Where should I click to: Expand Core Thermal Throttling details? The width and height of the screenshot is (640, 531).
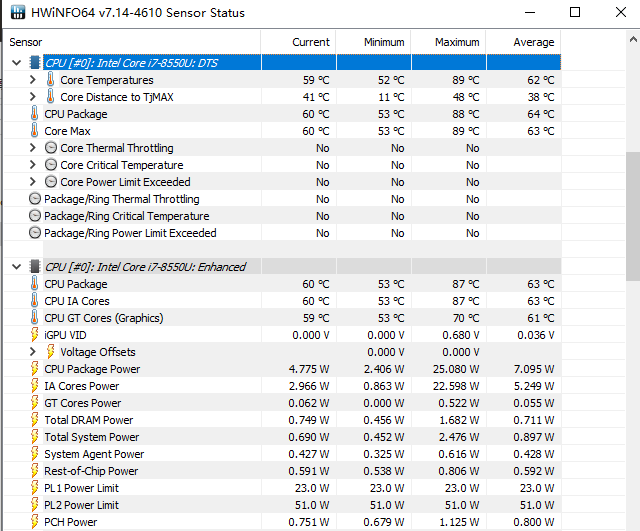(x=33, y=148)
